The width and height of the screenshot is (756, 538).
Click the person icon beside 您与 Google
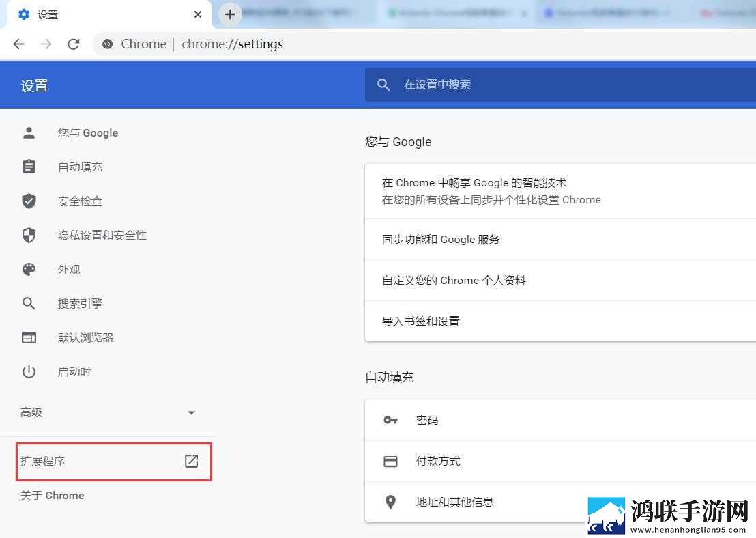point(29,132)
